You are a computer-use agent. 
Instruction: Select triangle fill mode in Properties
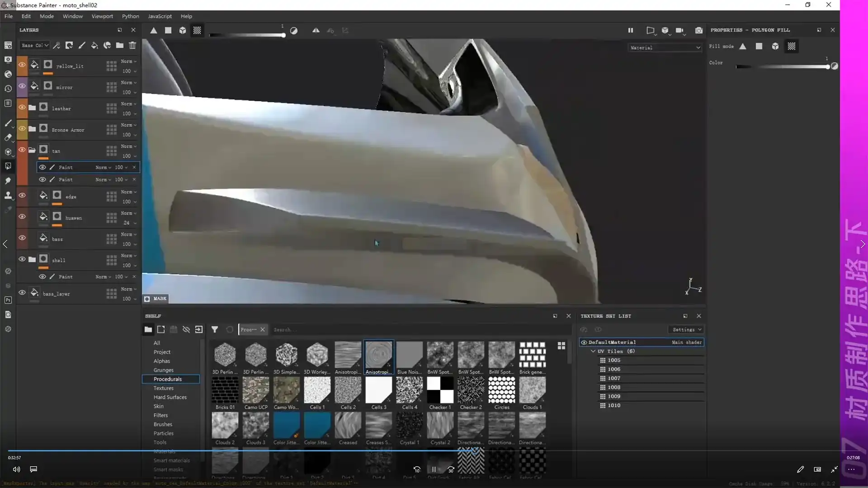(x=743, y=46)
